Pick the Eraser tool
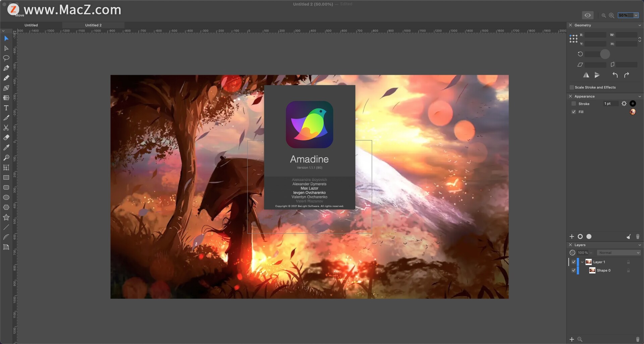Image resolution: width=644 pixels, height=344 pixels. click(x=6, y=138)
